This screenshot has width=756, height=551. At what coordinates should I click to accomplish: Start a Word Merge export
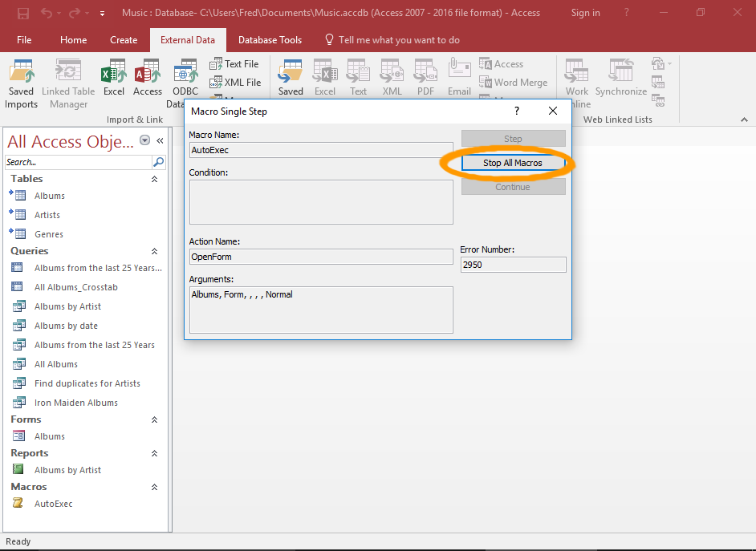pos(514,82)
